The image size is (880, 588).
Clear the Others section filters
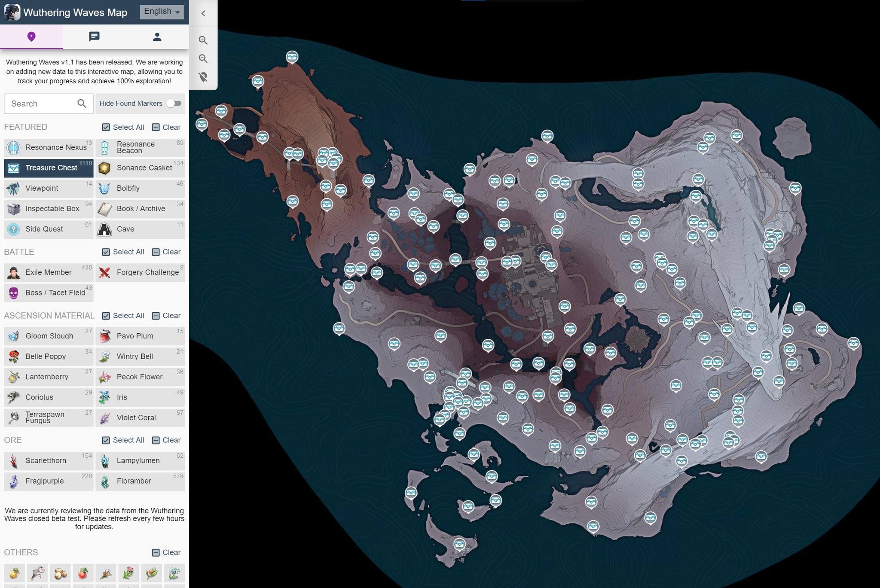pyautogui.click(x=166, y=552)
